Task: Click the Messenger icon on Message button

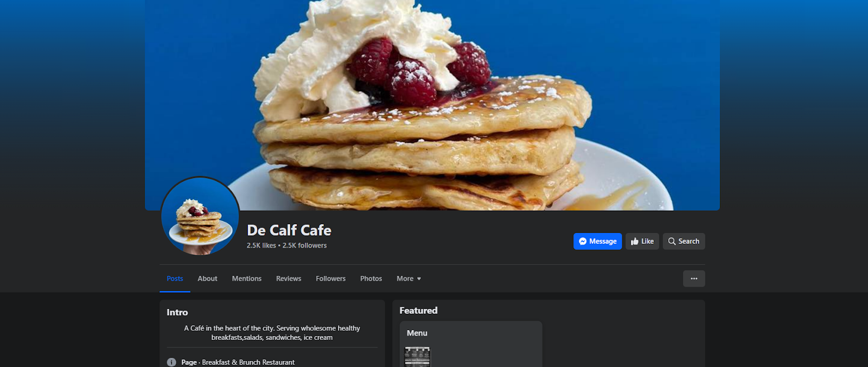Action: [x=583, y=242]
